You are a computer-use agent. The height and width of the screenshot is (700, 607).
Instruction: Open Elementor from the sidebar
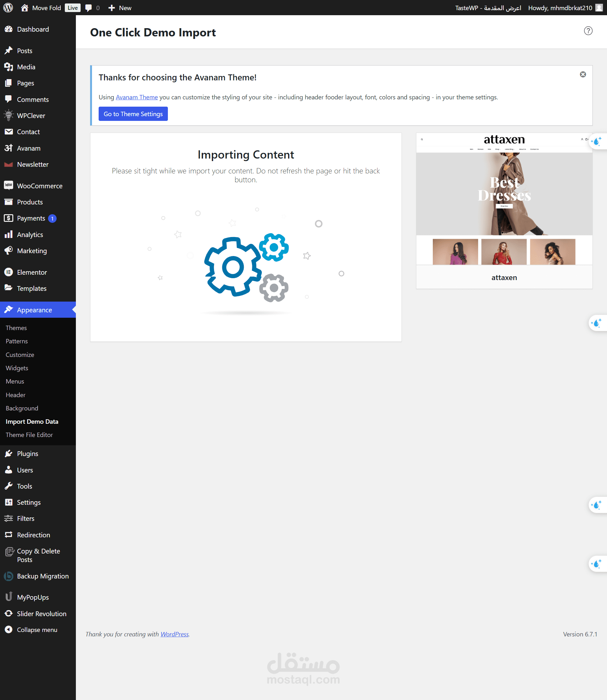click(x=32, y=272)
